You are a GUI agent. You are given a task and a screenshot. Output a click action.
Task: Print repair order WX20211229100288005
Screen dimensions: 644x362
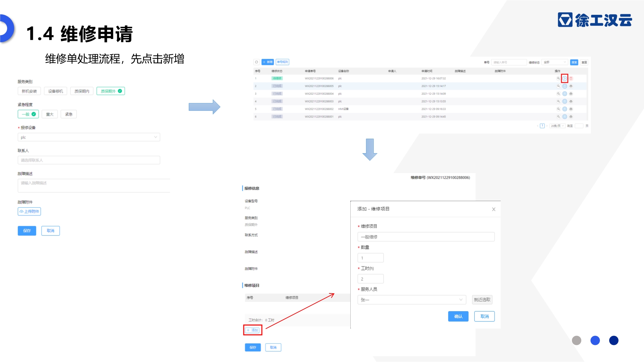[571, 86]
